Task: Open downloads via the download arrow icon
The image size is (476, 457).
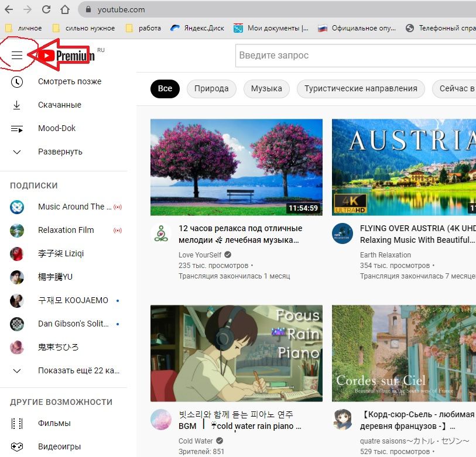Action: point(17,105)
